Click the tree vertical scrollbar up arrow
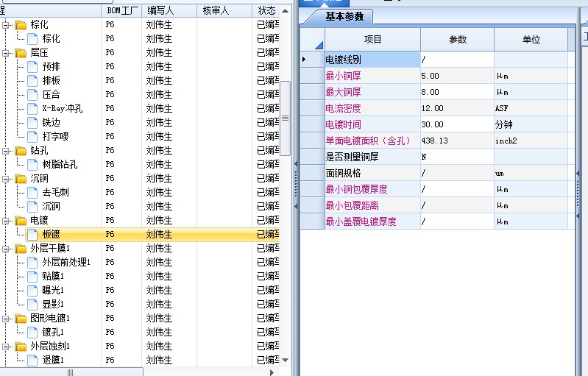 (x=285, y=11)
